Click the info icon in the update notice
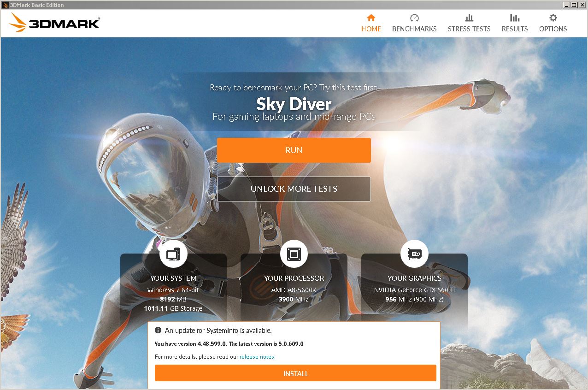The width and height of the screenshot is (588, 390). pyautogui.click(x=158, y=331)
